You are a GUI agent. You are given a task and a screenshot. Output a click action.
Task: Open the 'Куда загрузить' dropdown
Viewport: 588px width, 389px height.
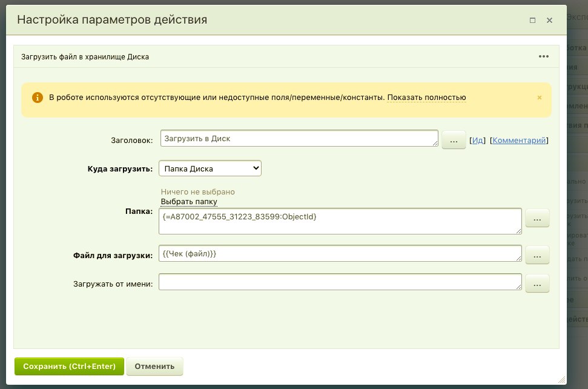(210, 168)
